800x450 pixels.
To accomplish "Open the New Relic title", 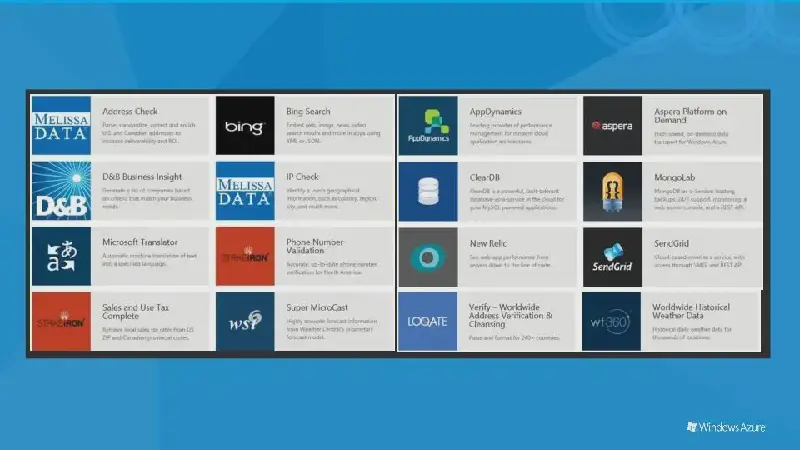I will tap(488, 243).
